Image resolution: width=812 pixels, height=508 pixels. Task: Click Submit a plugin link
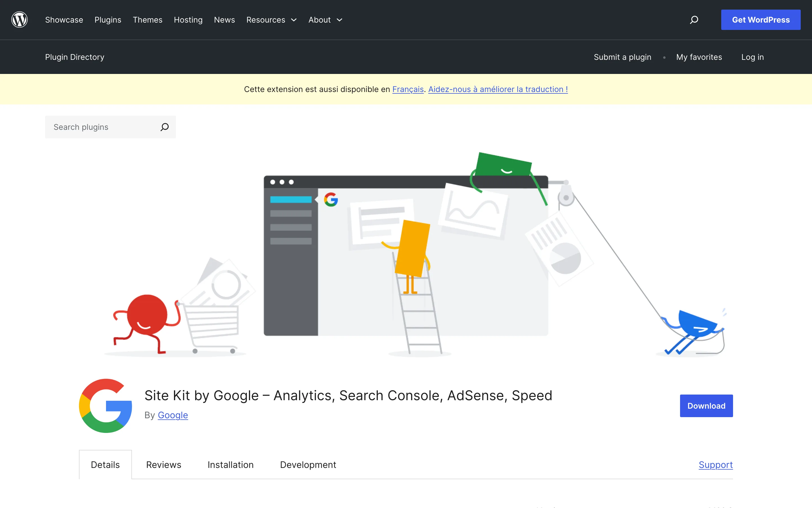point(623,57)
